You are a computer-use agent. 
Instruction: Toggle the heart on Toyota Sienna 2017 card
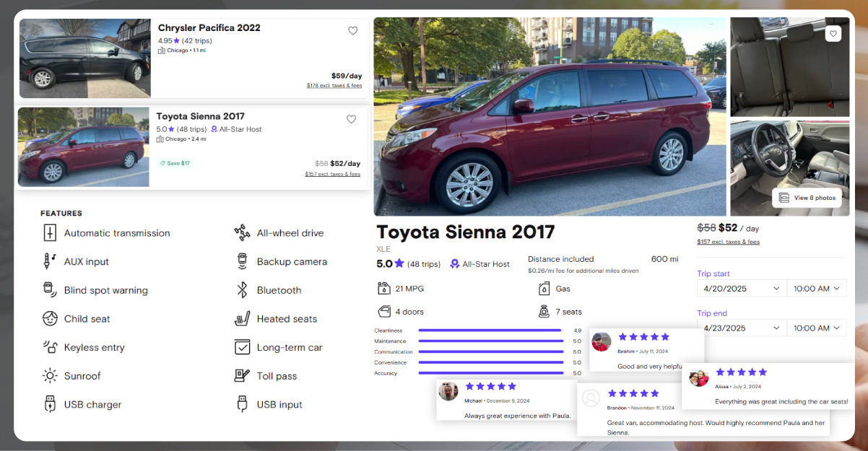coord(351,120)
